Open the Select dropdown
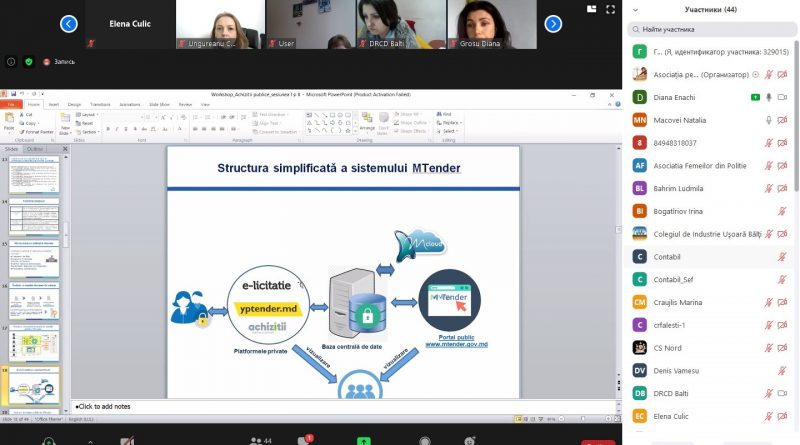The width and height of the screenshot is (800, 445). 447,131
